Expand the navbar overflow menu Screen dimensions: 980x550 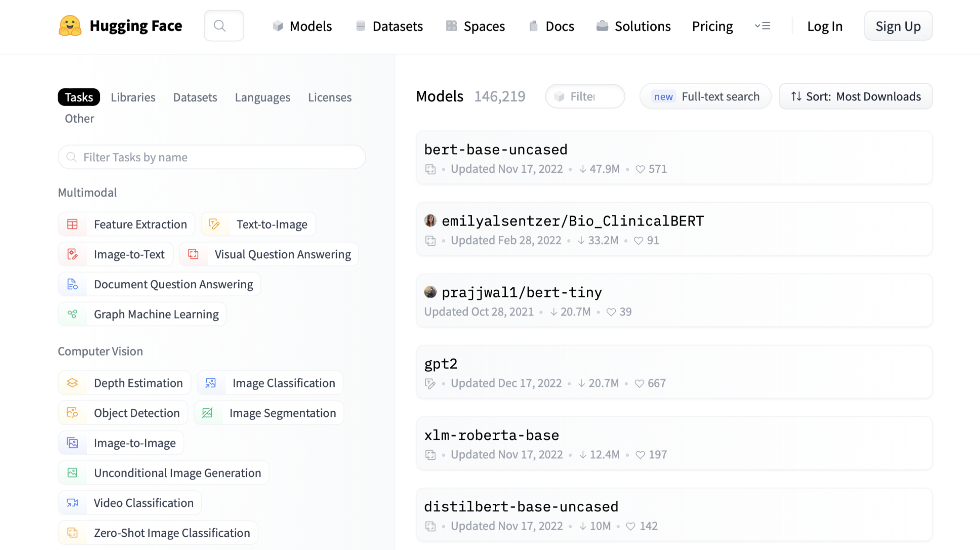762,26
